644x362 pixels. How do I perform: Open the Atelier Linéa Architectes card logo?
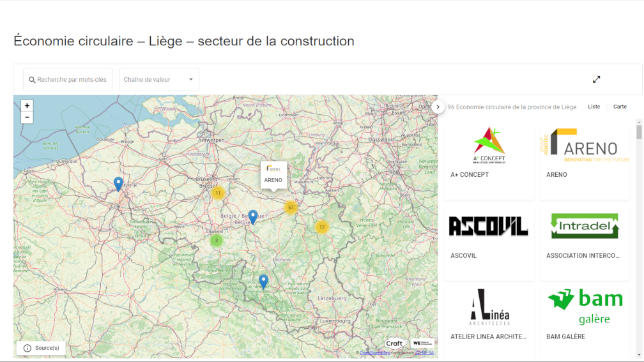(x=489, y=308)
